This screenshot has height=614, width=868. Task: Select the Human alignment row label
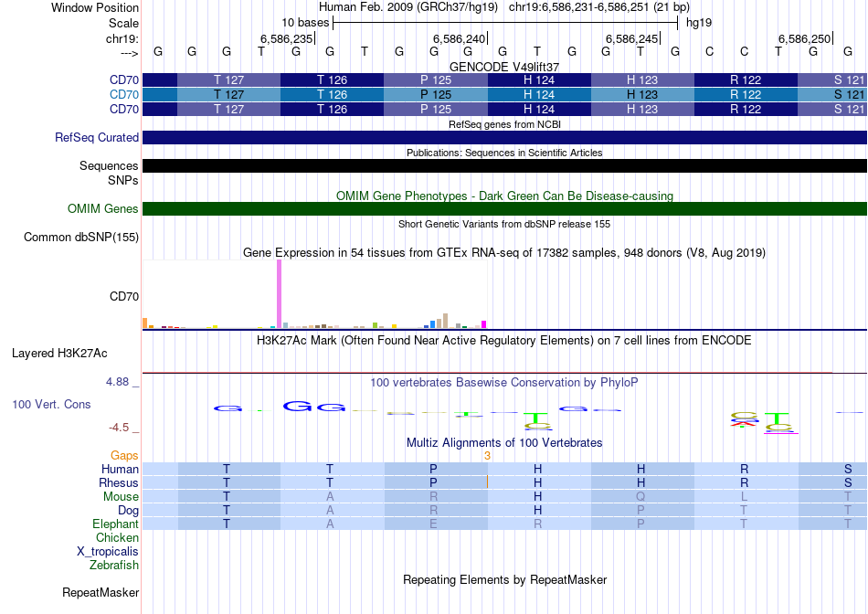(120, 469)
